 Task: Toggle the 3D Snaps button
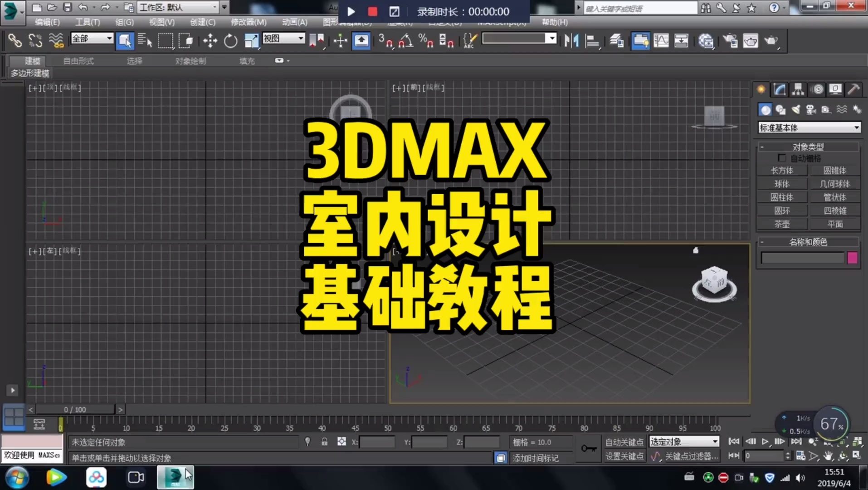pos(385,41)
